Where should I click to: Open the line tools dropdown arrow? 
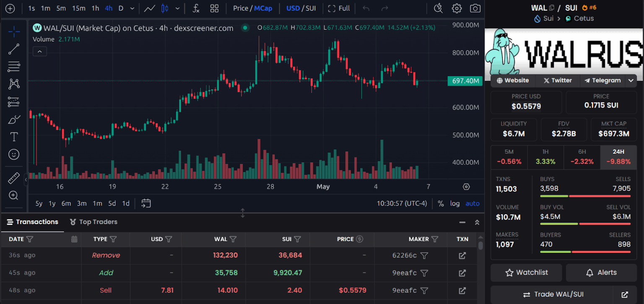(177, 8)
